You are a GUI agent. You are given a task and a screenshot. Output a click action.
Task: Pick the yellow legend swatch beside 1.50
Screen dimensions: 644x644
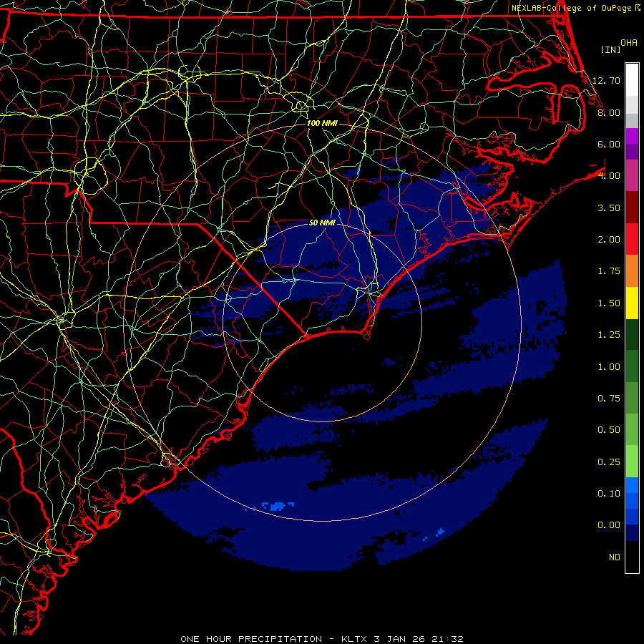[x=632, y=303]
